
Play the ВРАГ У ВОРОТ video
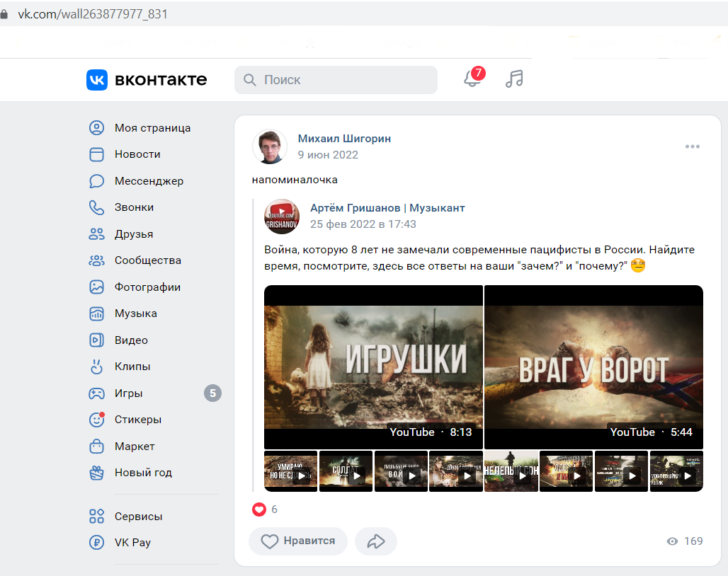[593, 367]
